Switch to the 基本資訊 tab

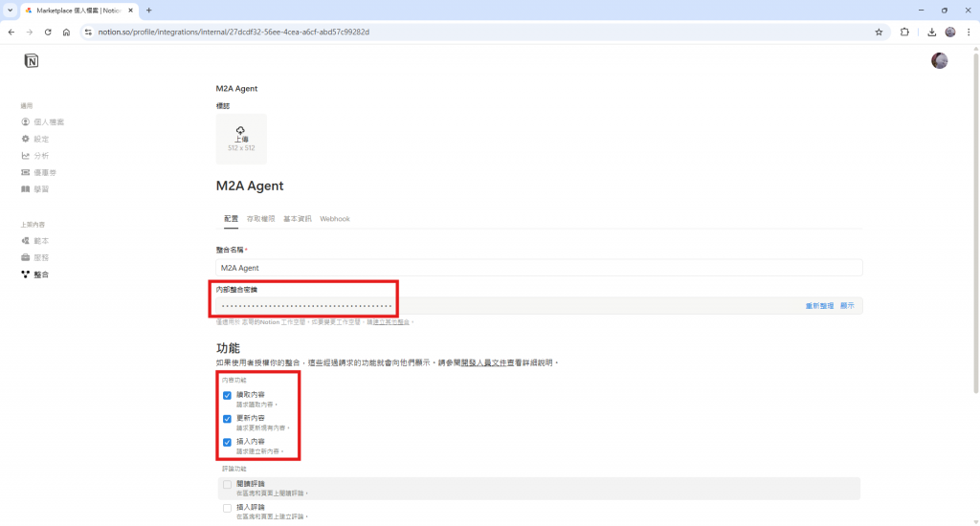297,219
